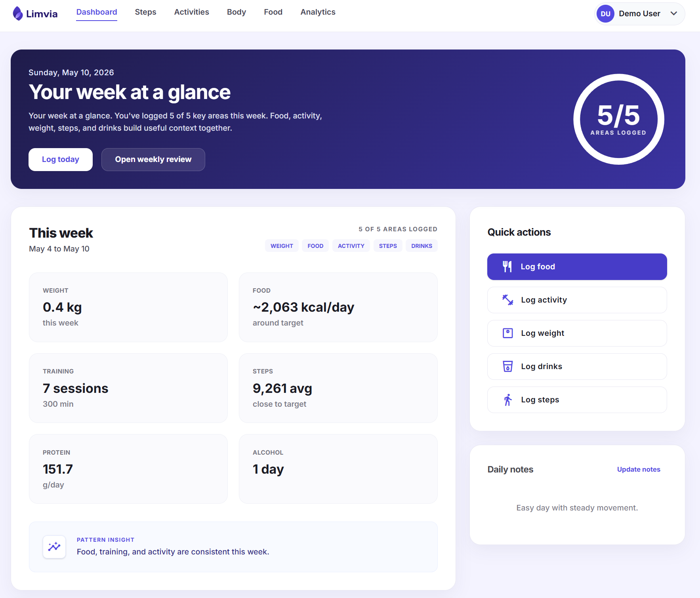Open the Steps 9,261 avg card

point(338,388)
